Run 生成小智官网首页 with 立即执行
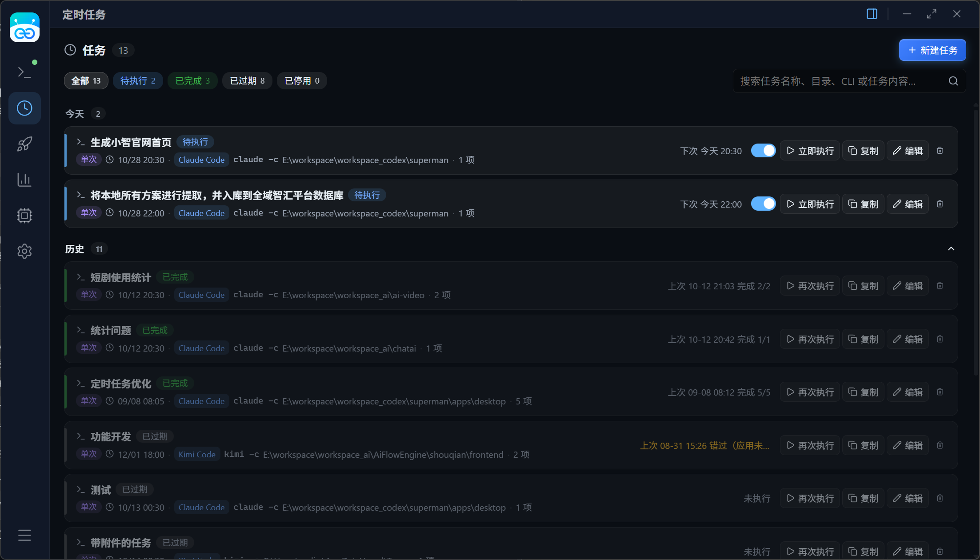 (810, 151)
